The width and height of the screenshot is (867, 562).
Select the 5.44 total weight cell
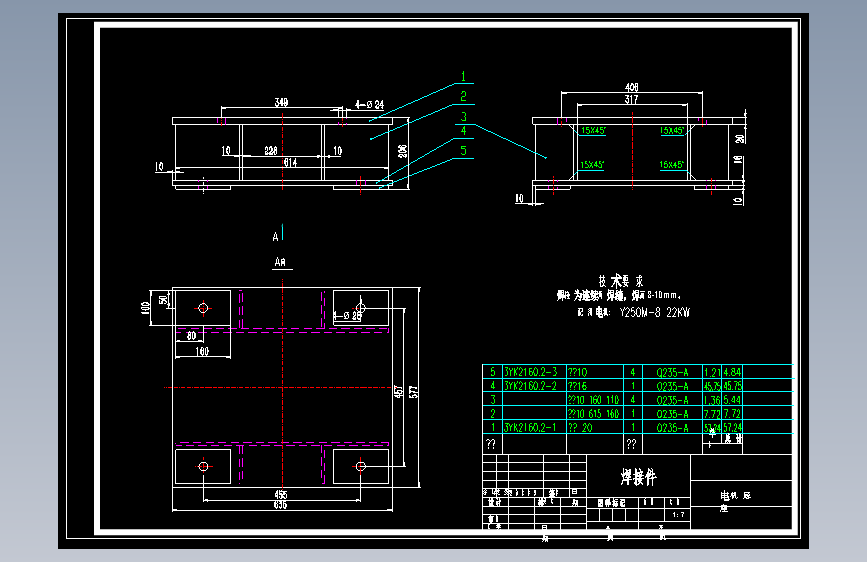(733, 399)
